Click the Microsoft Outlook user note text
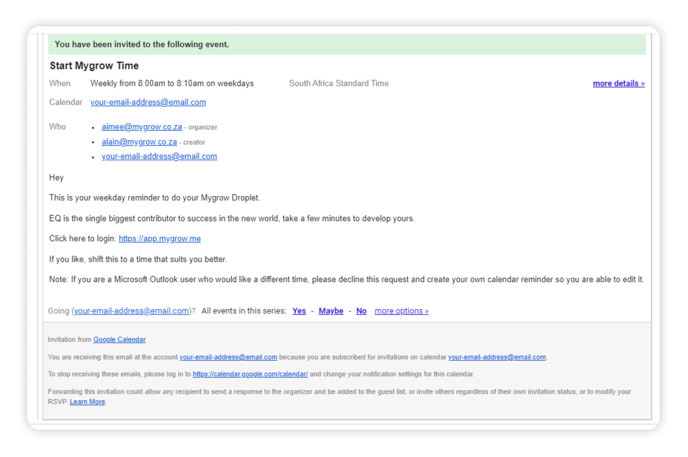 coord(347,279)
